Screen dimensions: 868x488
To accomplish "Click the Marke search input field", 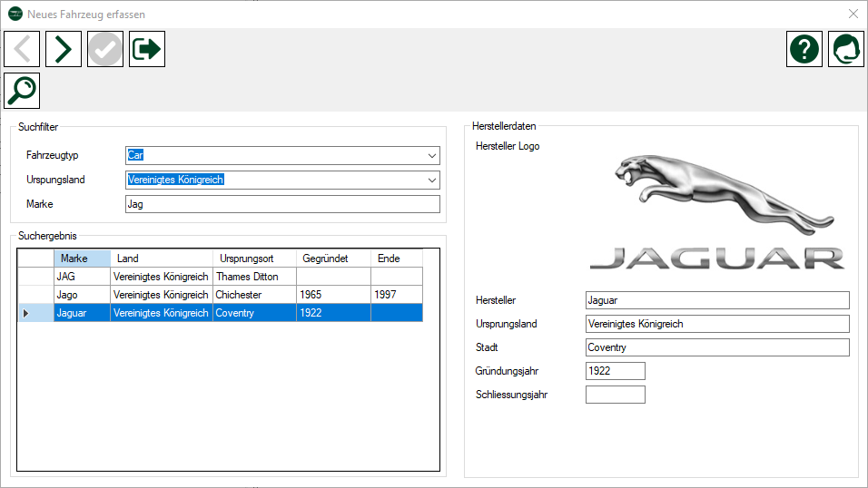I will pos(281,204).
